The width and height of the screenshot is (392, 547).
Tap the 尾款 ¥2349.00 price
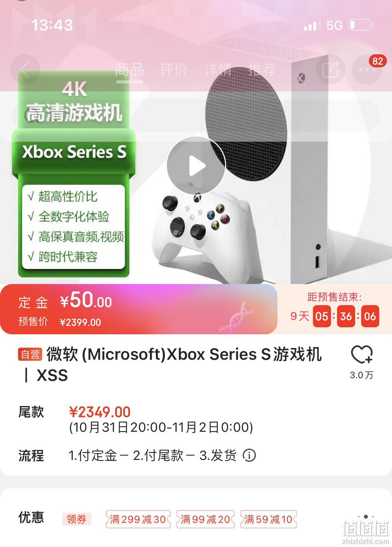pyautogui.click(x=100, y=412)
